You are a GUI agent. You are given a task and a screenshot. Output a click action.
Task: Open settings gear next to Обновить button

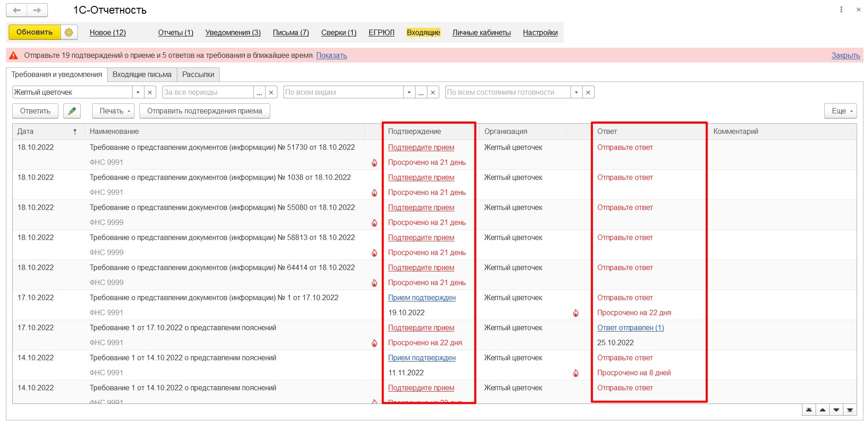pos(69,32)
